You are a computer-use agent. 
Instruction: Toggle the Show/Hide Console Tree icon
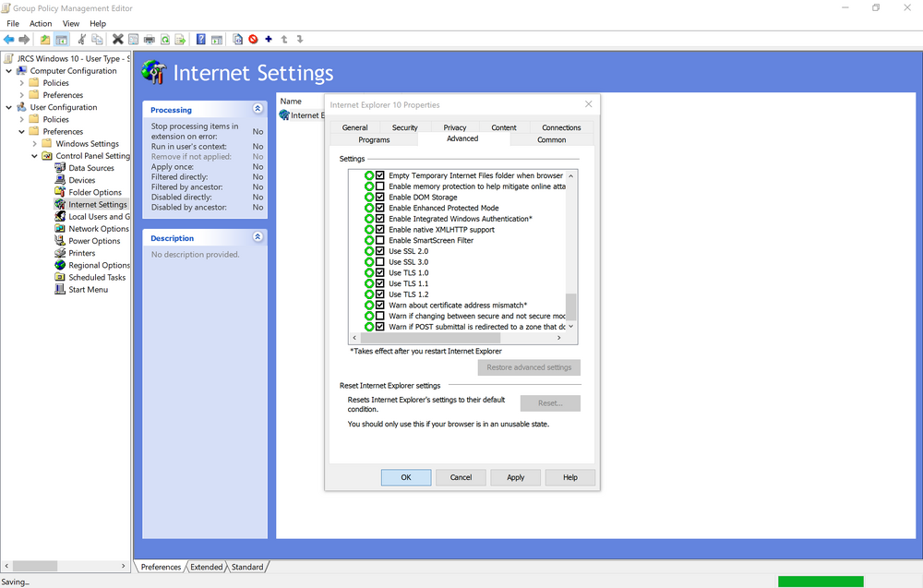pos(61,40)
